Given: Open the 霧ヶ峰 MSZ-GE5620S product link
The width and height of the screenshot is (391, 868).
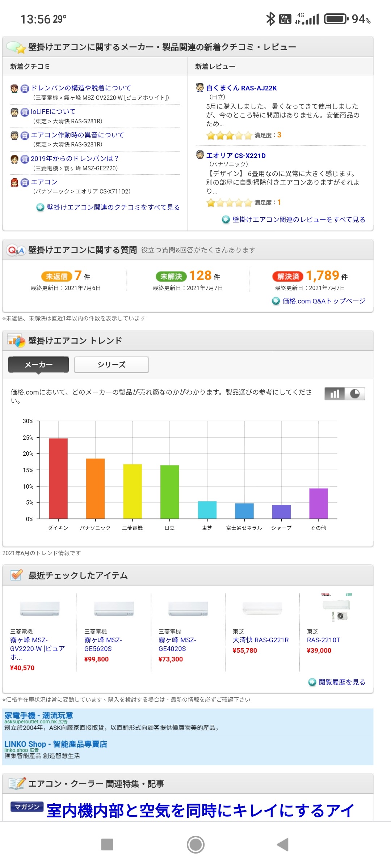Looking at the screenshot, I should tap(103, 644).
